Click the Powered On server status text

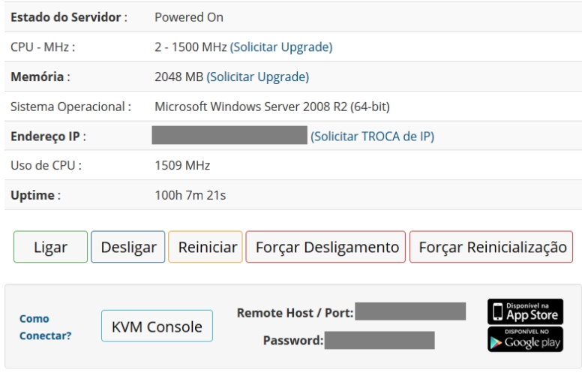pyautogui.click(x=189, y=17)
